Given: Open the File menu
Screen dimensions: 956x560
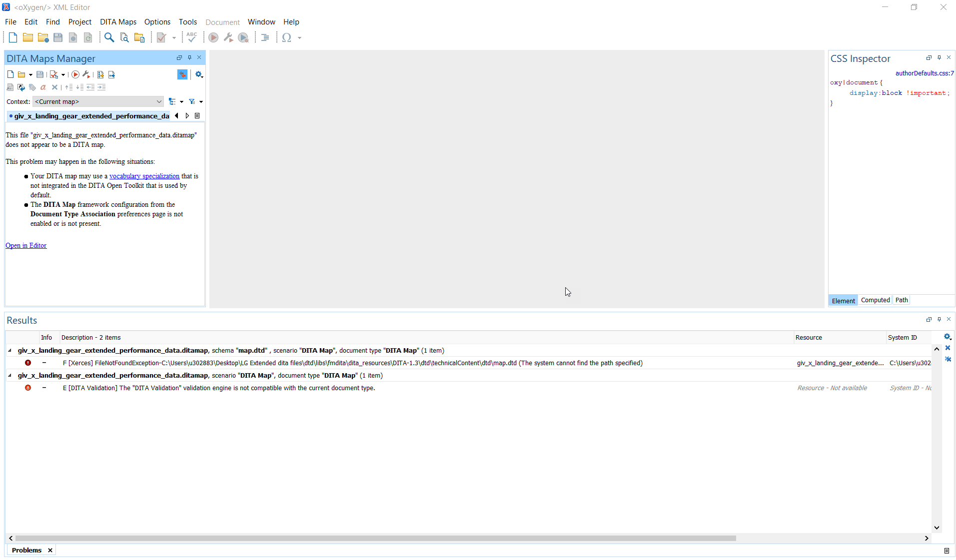Looking at the screenshot, I should (x=10, y=22).
